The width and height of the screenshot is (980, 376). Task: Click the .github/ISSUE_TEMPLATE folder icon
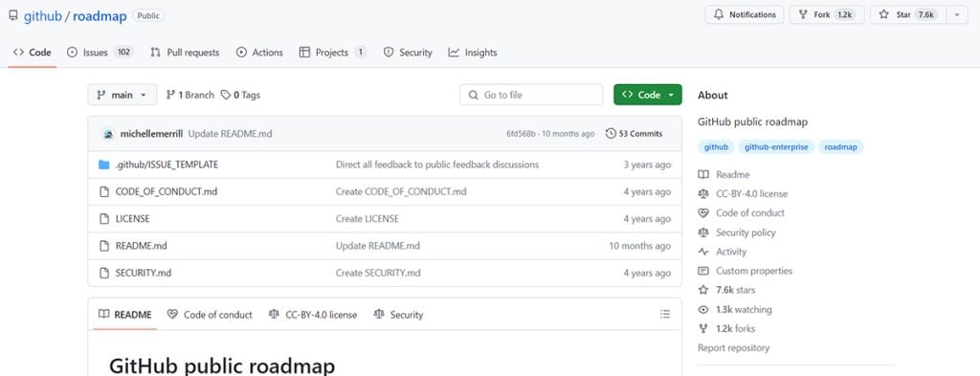point(103,165)
